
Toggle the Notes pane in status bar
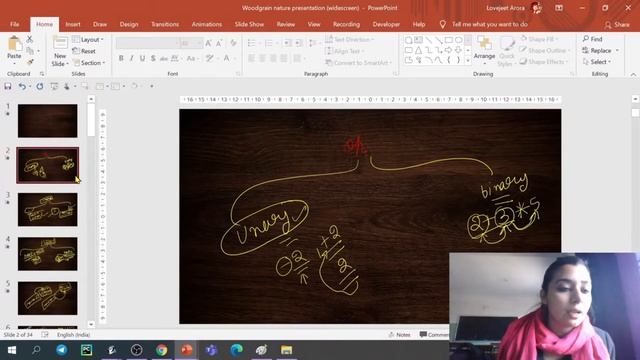point(399,335)
